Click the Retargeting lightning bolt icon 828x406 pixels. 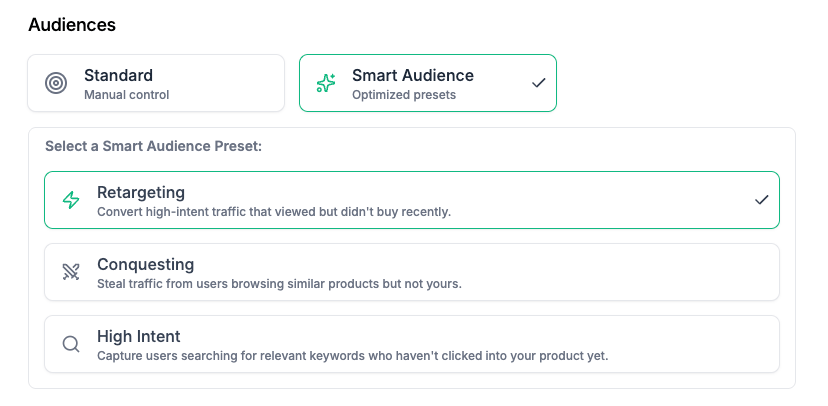[x=71, y=200]
